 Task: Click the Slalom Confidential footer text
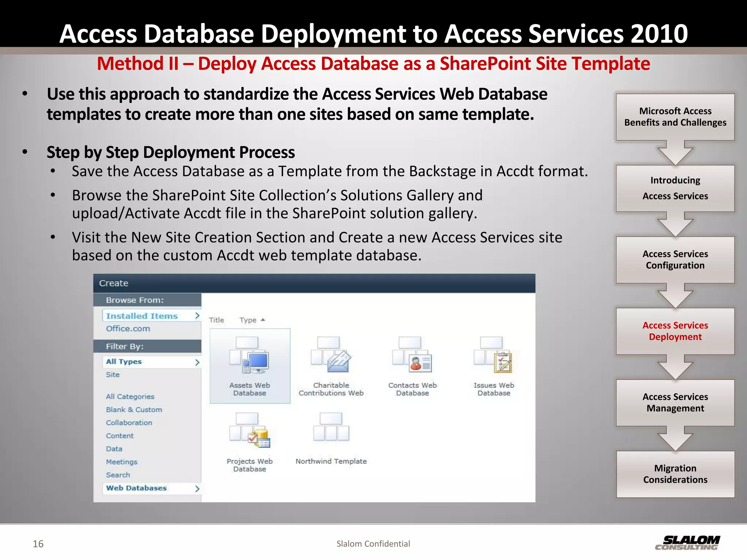click(373, 544)
